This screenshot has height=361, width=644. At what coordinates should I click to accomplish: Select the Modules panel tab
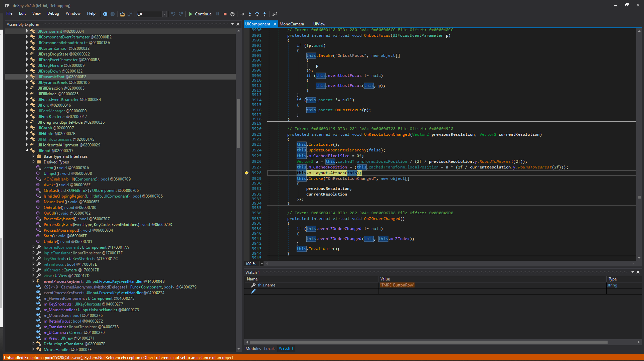(x=253, y=348)
